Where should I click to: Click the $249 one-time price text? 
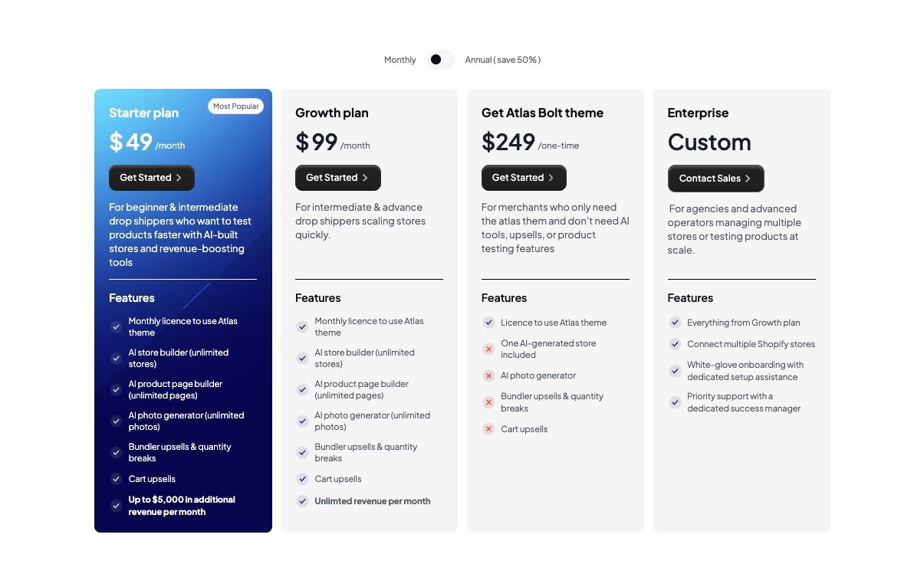coord(508,141)
